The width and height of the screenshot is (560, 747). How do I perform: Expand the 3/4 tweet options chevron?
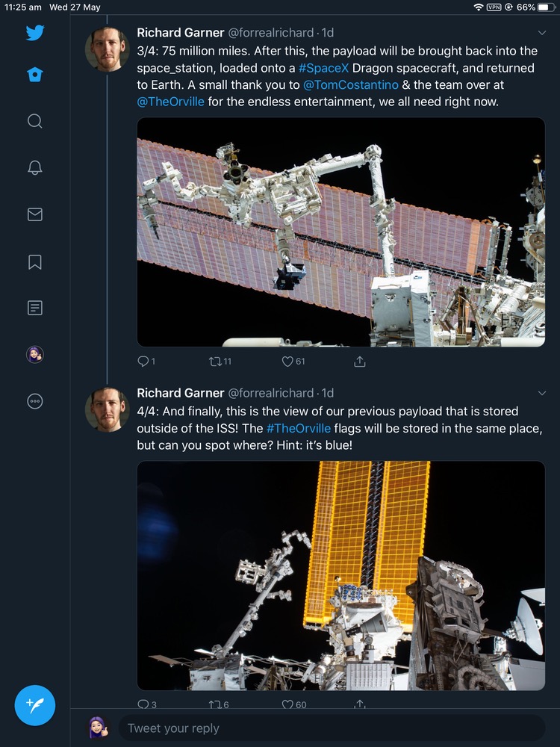point(542,33)
